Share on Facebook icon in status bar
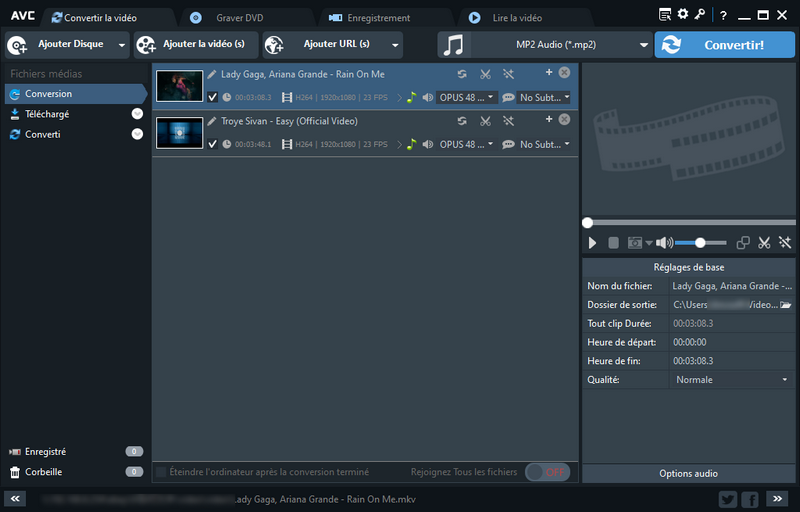The height and width of the screenshot is (512, 800). pos(749,499)
